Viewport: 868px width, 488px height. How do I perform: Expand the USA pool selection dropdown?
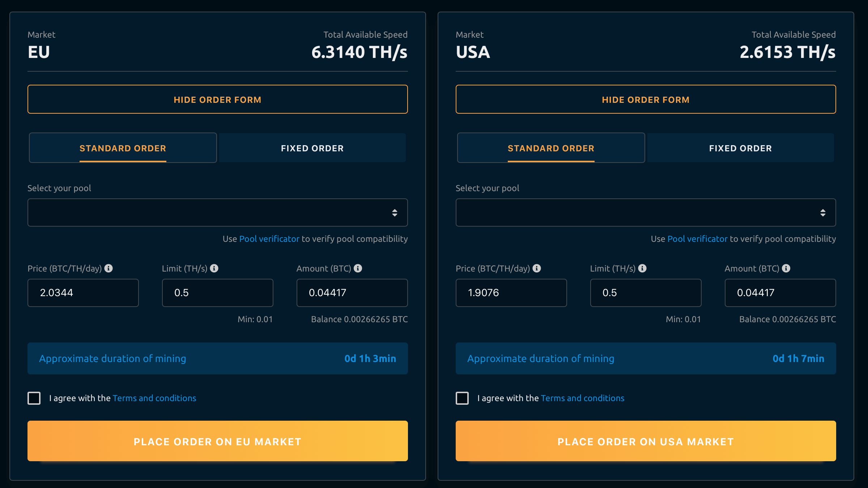[646, 213]
